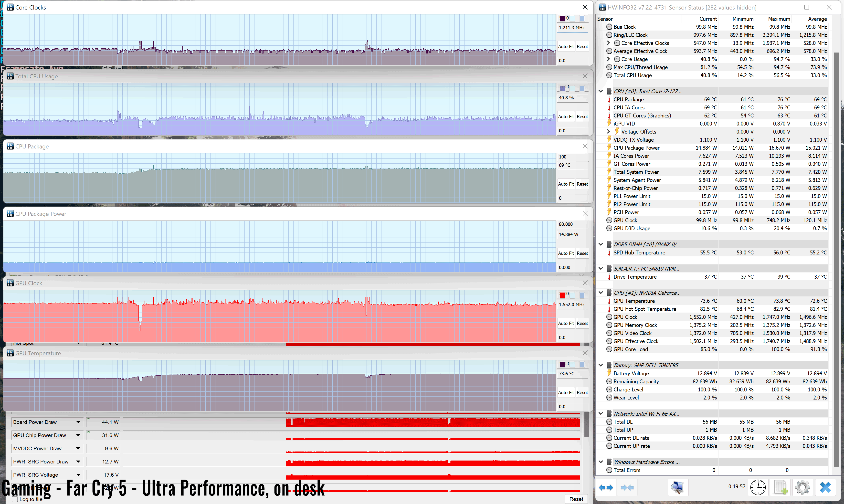The width and height of the screenshot is (844, 504).
Task: Expand the Core Usage row
Action: [x=609, y=59]
